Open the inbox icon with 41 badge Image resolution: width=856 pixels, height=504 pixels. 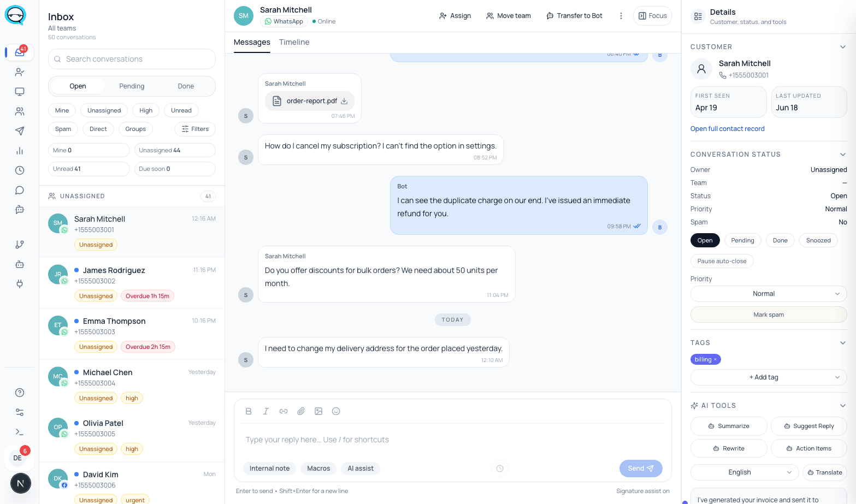pos(20,52)
